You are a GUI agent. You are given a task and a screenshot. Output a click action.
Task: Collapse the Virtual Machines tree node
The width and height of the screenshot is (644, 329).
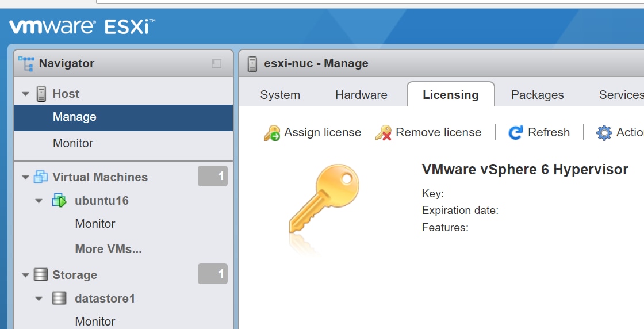coord(25,177)
